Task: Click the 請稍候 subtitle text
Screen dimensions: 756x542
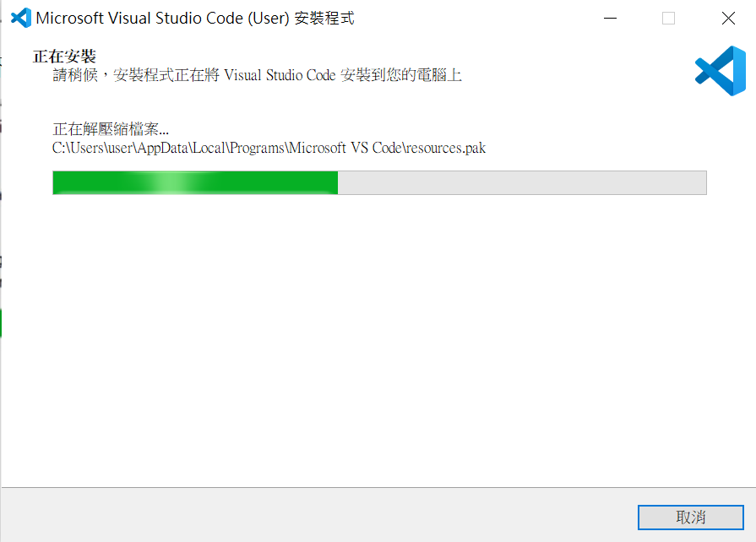Action: pyautogui.click(x=75, y=75)
